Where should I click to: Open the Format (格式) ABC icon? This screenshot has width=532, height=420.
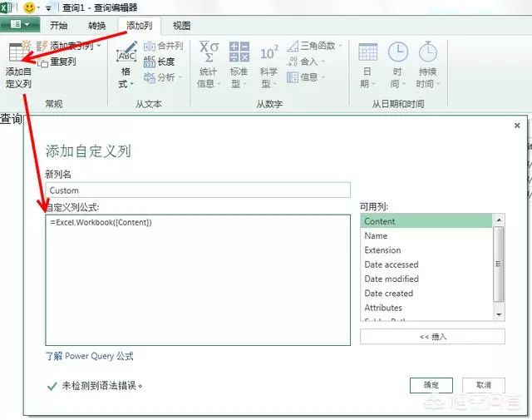126,52
